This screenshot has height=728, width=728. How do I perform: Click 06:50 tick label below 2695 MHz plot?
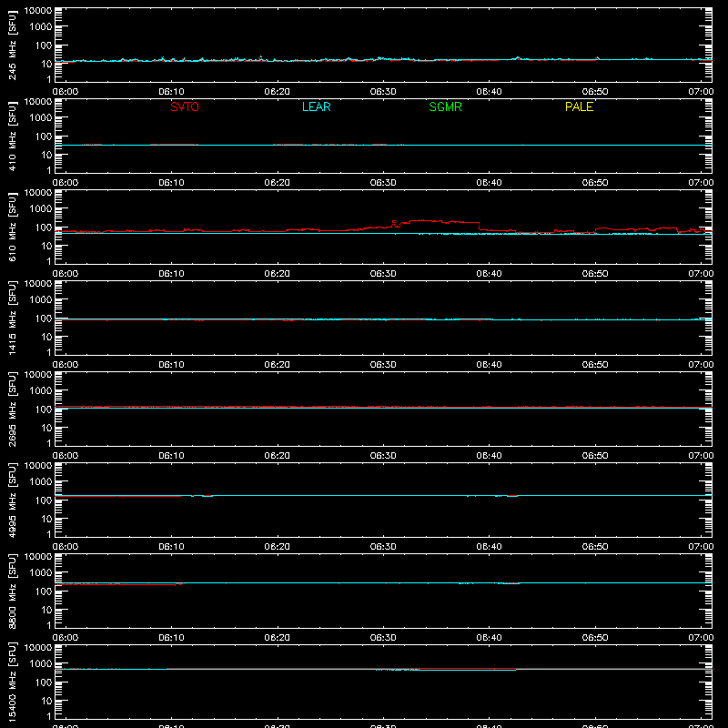[x=595, y=456]
